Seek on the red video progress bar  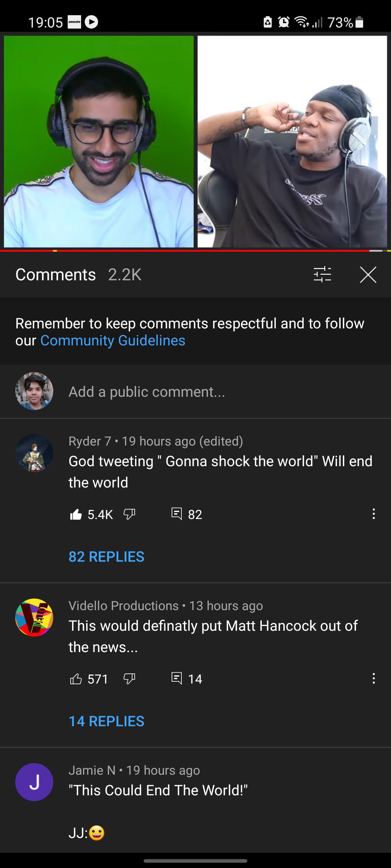(195, 250)
